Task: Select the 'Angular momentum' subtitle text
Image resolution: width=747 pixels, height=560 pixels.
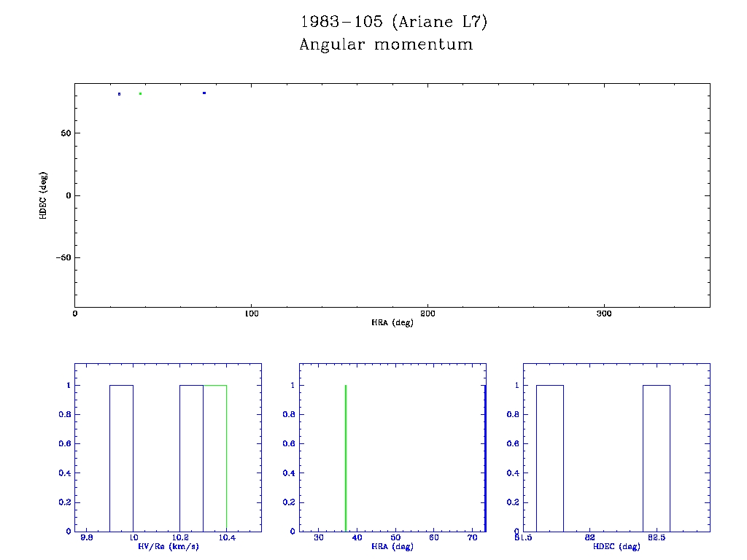Action: tap(386, 44)
